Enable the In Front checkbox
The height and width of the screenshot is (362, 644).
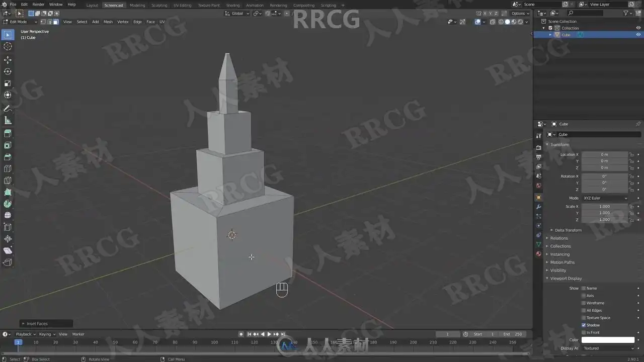(x=584, y=332)
